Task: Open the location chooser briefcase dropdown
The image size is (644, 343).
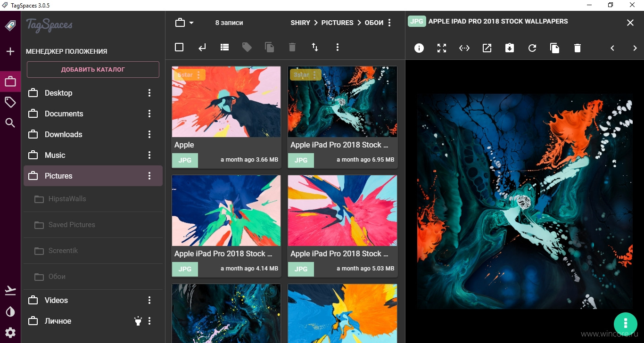Action: coord(184,23)
